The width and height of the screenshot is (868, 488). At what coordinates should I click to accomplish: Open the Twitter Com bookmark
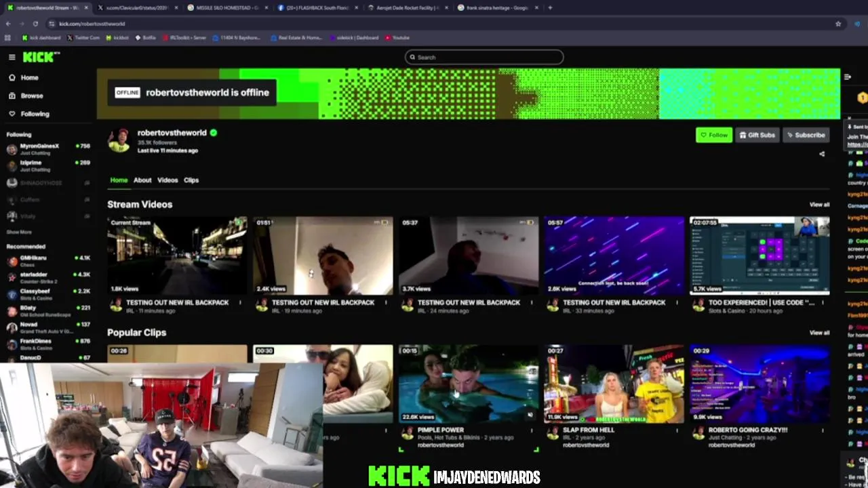[83, 38]
